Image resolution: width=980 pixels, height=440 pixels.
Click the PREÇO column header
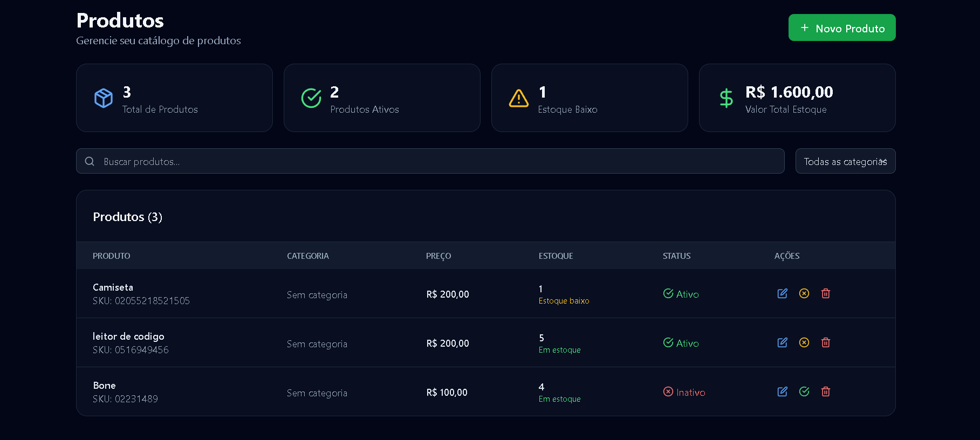pos(438,256)
